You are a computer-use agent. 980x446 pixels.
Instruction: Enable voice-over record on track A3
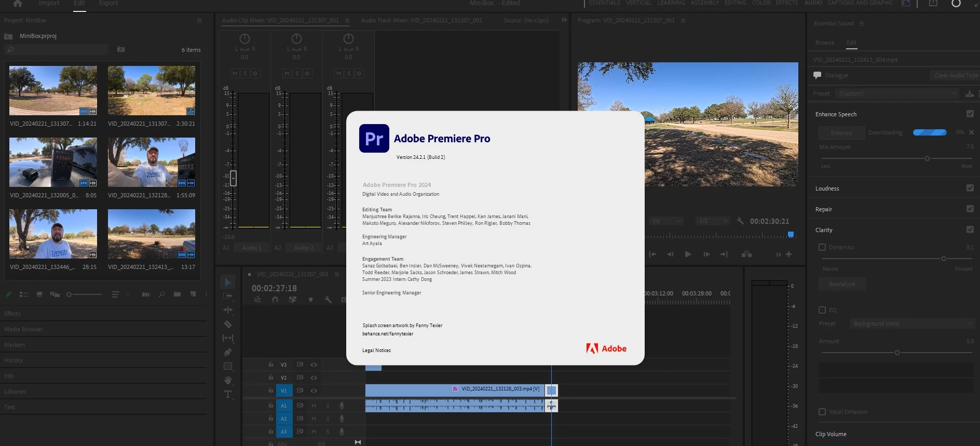pyautogui.click(x=342, y=431)
